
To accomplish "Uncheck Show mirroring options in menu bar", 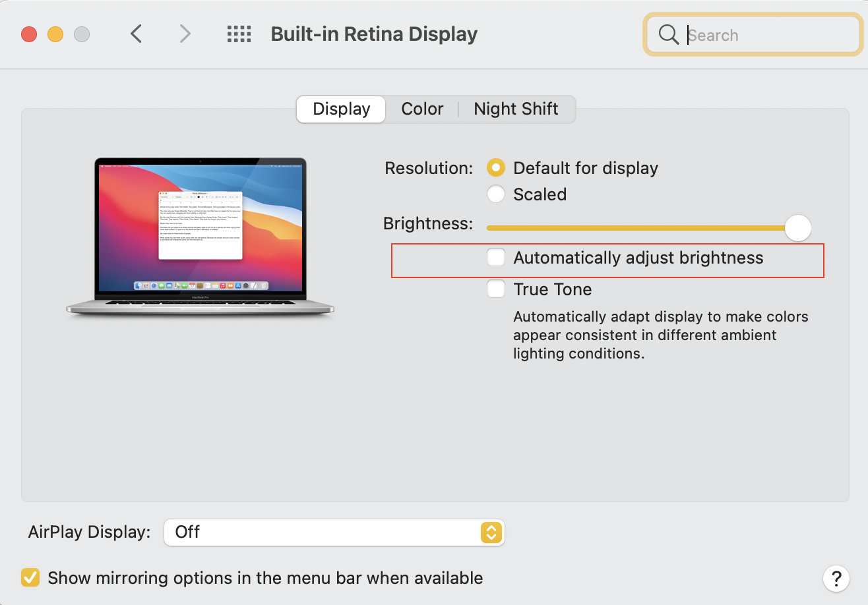I will (30, 577).
